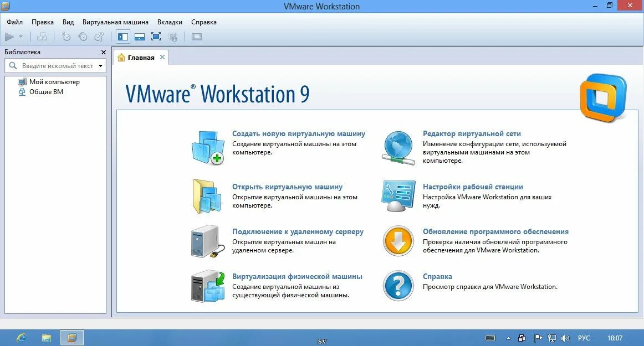Select the Главная tab
Image resolution: width=644 pixels, height=346 pixels.
pyautogui.click(x=141, y=58)
